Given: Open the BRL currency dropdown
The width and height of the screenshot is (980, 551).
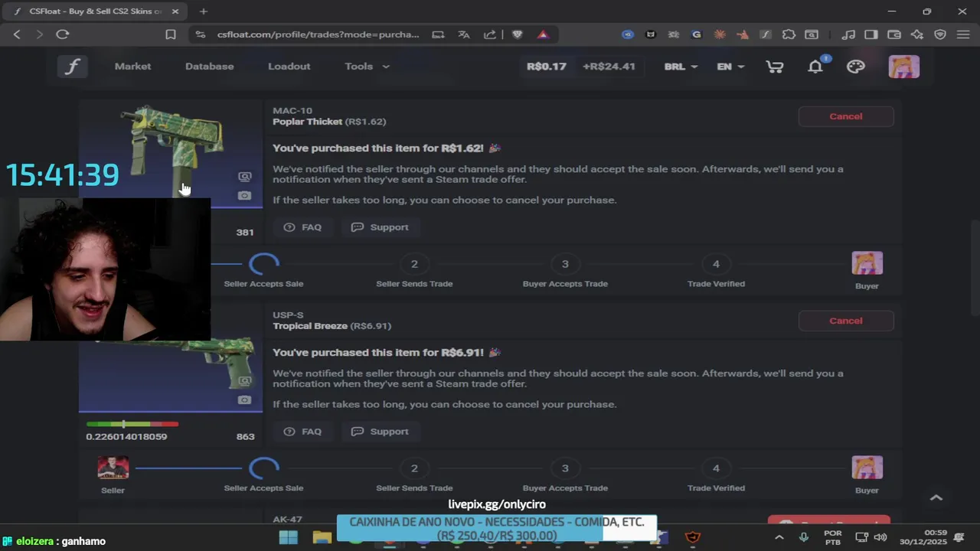Looking at the screenshot, I should [681, 67].
